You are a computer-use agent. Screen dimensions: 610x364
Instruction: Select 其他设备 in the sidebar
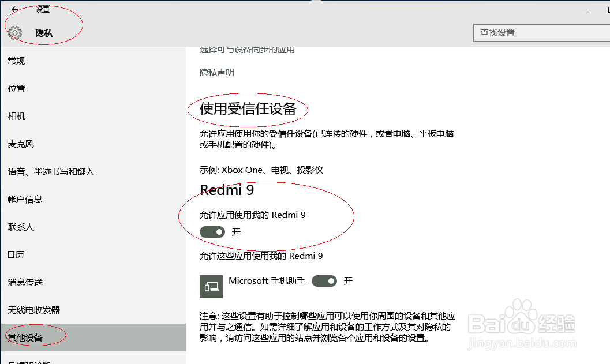coord(93,337)
